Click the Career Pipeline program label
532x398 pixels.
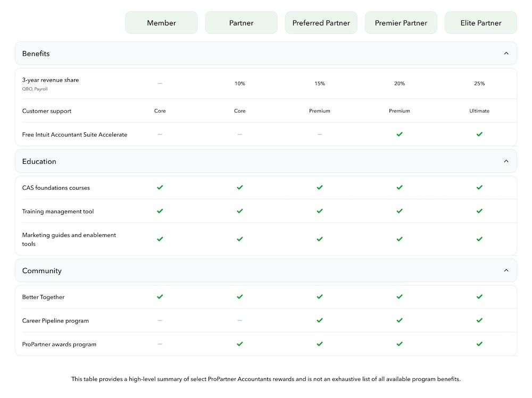[55, 321]
